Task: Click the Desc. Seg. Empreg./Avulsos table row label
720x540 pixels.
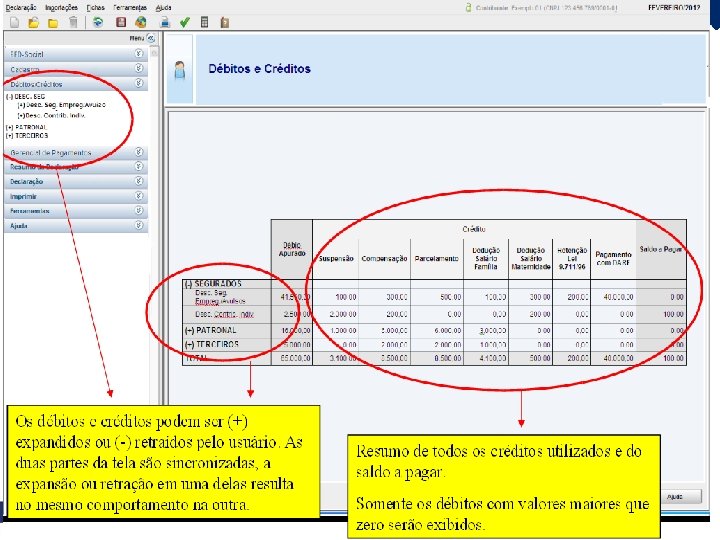Action: click(220, 297)
